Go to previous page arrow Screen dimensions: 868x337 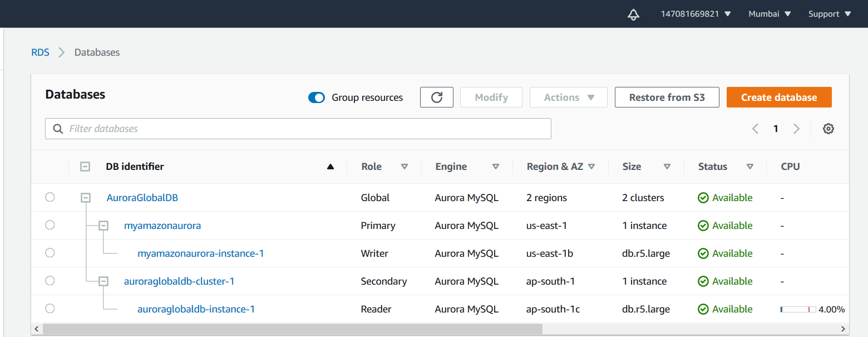pos(755,129)
